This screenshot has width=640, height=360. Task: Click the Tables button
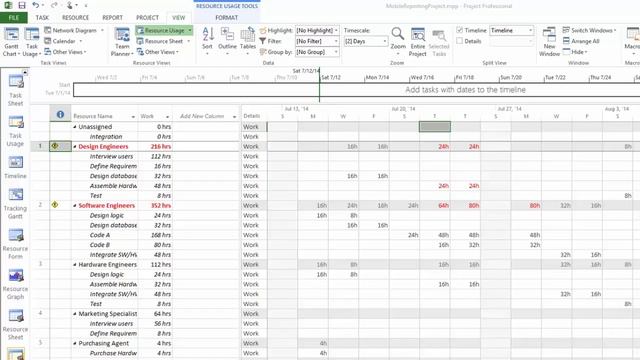247,42
